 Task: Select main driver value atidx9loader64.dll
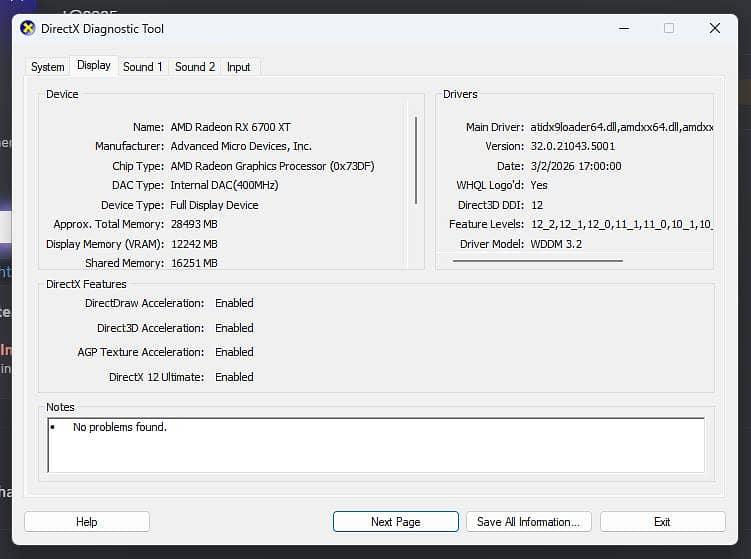tap(622, 127)
